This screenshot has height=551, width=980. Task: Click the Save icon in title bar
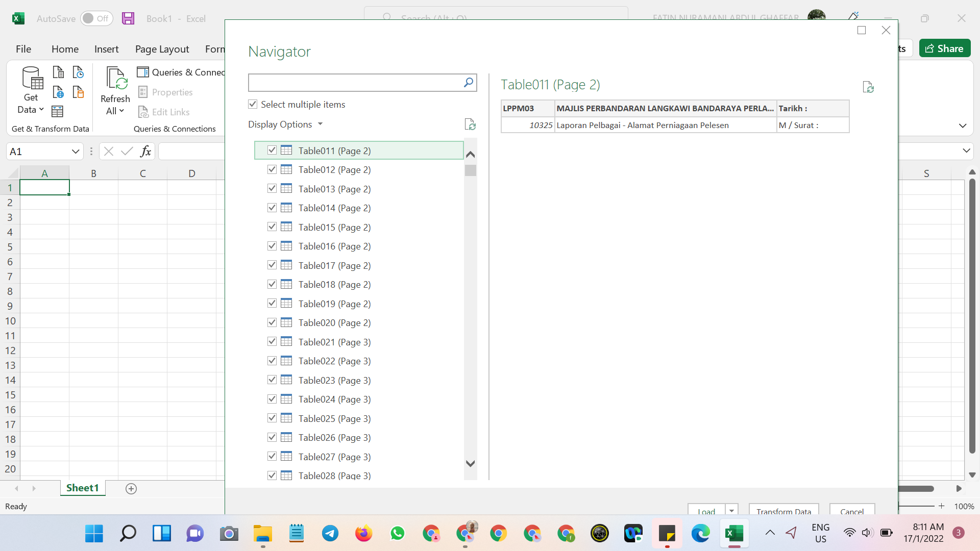click(x=128, y=18)
